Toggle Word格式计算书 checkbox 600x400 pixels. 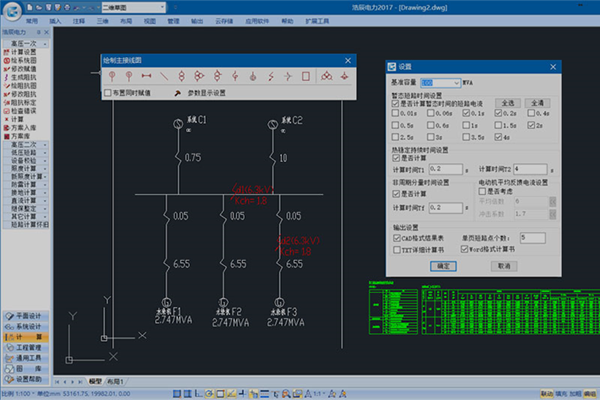coord(465,249)
